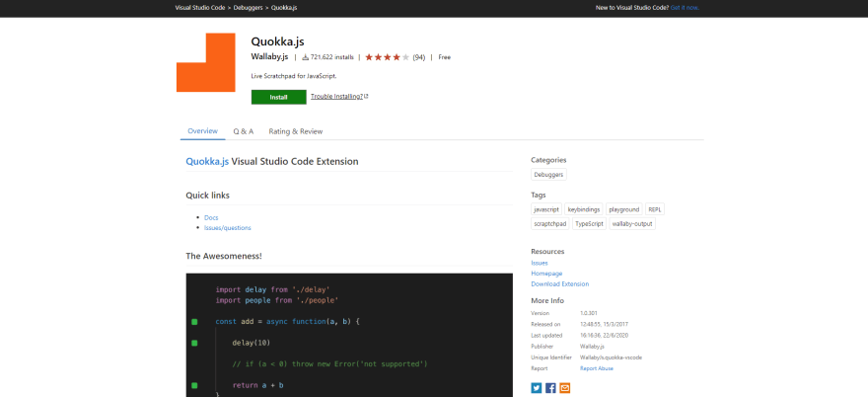Go to Visual Studio Code breadcrumb
The width and height of the screenshot is (868, 397).
[200, 8]
